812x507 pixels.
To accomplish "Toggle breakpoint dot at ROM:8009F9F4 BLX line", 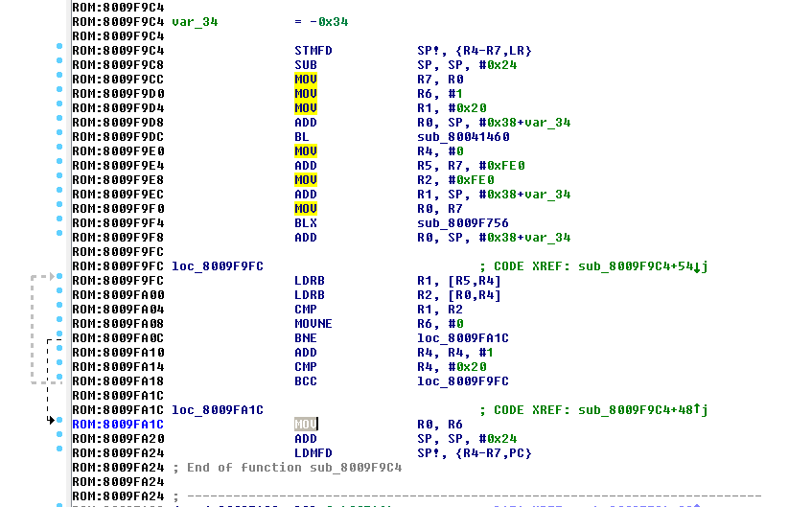I will (x=59, y=219).
